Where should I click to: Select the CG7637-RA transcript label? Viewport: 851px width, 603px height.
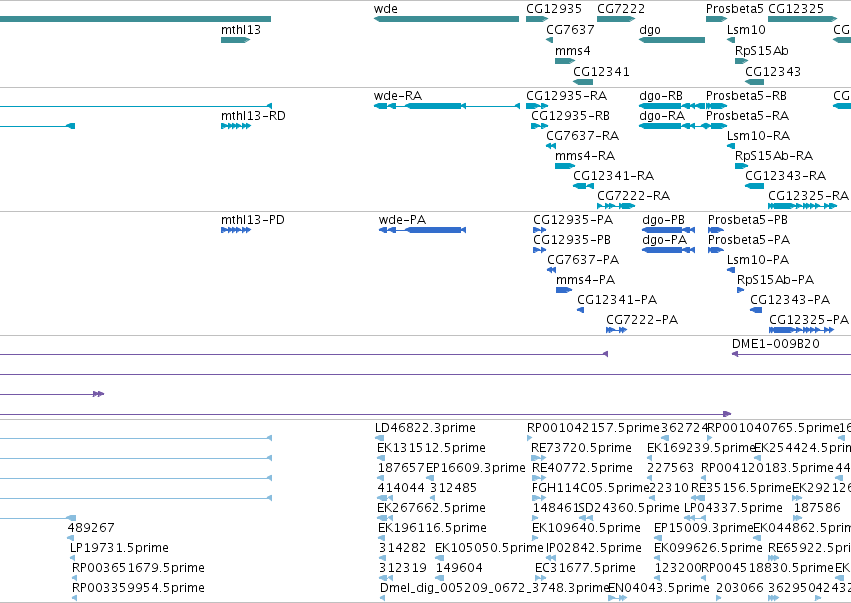tap(582, 135)
